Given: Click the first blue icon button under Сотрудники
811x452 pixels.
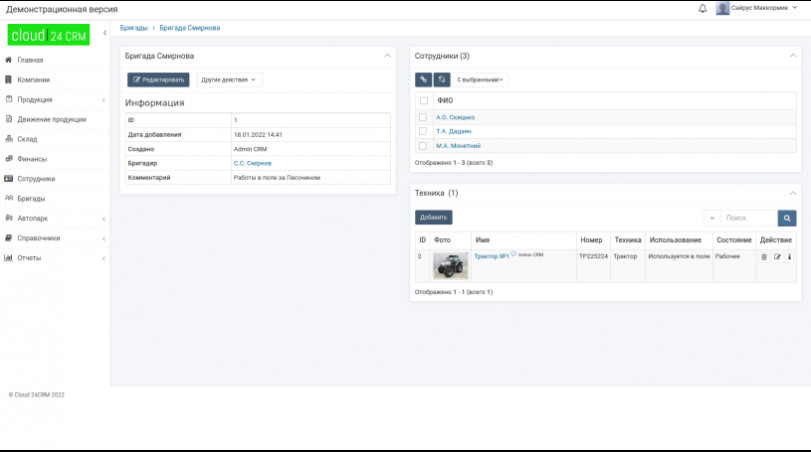Looking at the screenshot, I should (423, 79).
